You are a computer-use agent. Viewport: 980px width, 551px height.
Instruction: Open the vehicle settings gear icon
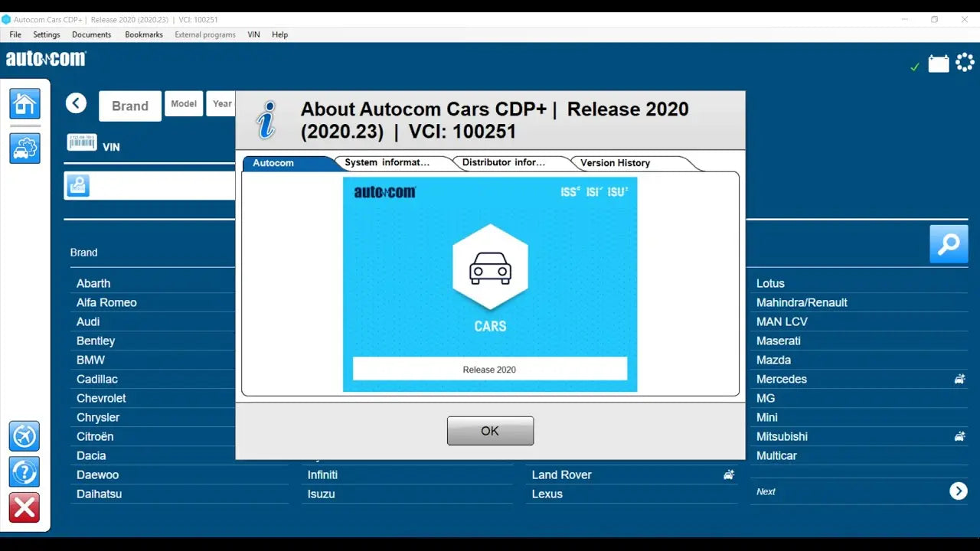[x=24, y=148]
